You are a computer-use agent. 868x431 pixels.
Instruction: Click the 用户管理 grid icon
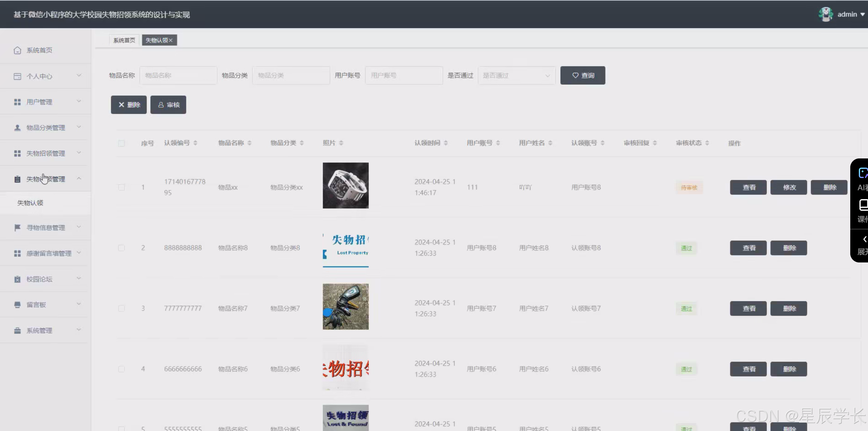pyautogui.click(x=17, y=102)
